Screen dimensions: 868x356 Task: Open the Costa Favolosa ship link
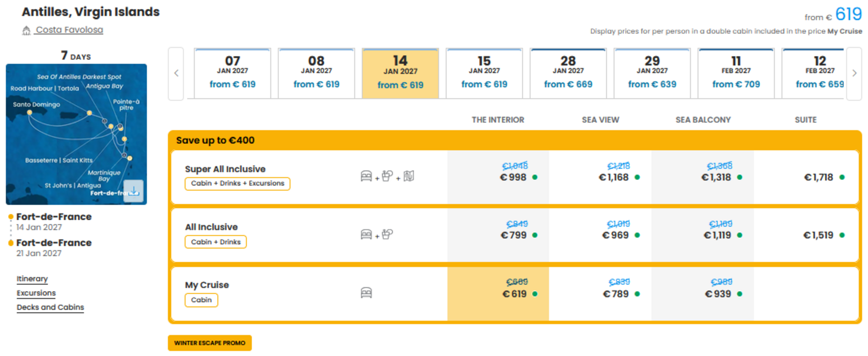click(69, 30)
